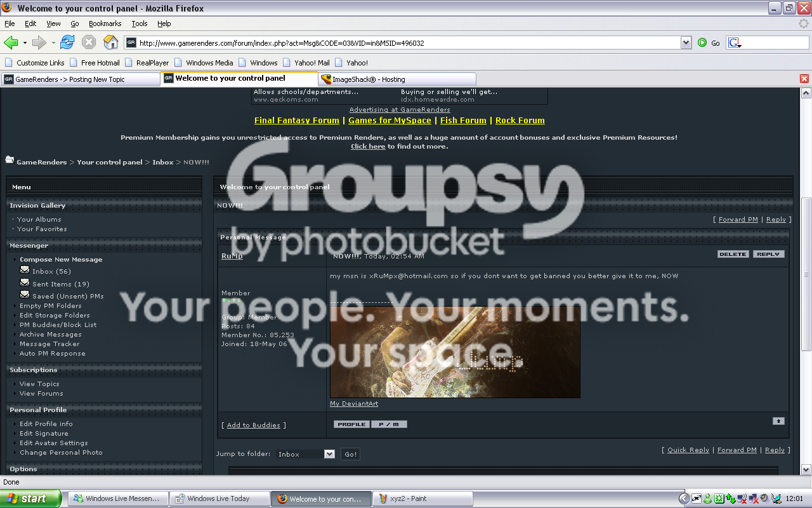
Task: Click Compose New Message in Messenger menu
Action: tap(61, 260)
